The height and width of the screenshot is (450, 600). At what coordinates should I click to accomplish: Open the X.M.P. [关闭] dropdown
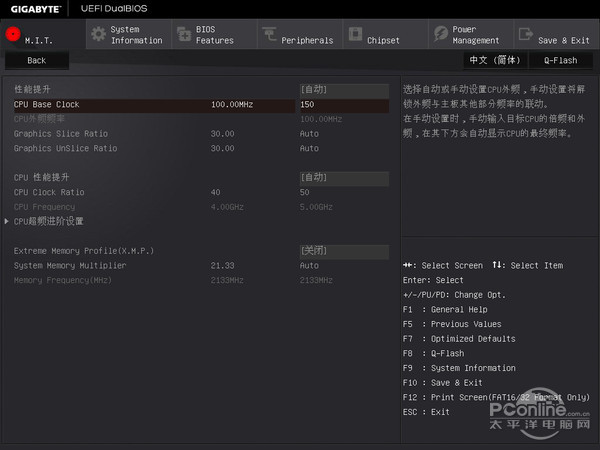344,251
